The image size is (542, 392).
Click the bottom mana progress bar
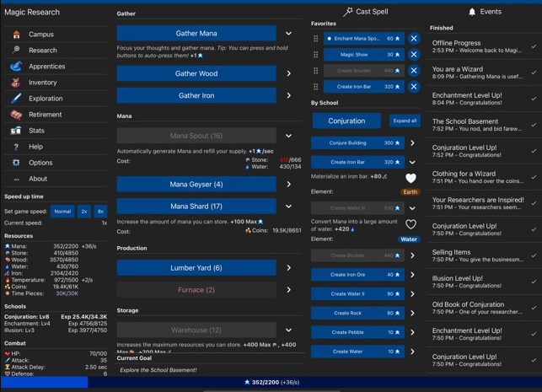point(271,383)
